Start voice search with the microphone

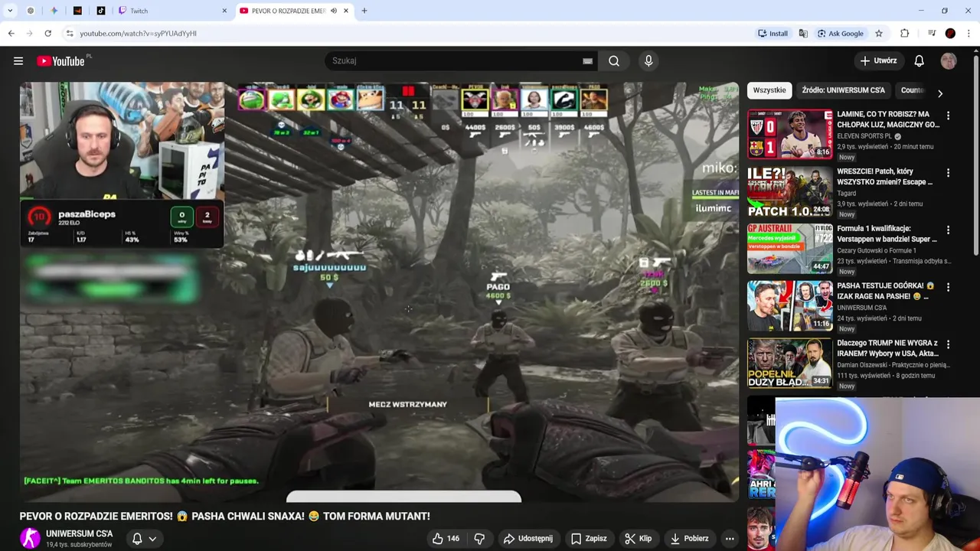click(648, 61)
